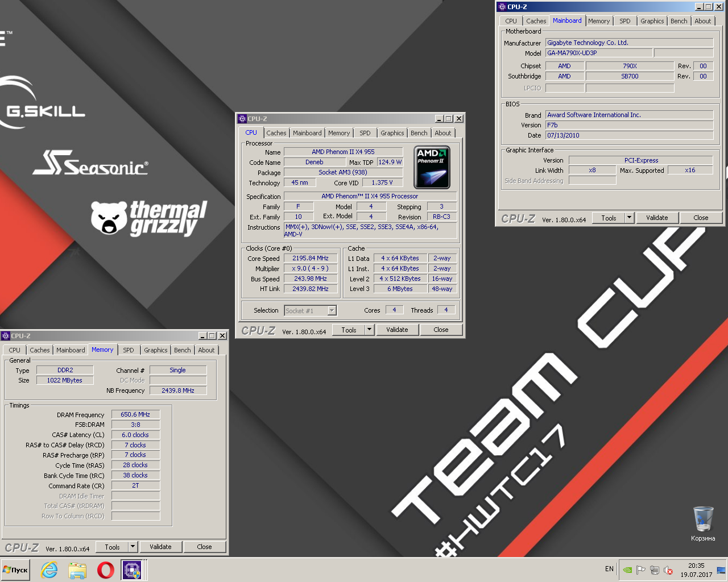Click Validate button in Memory window
728x582 pixels.
(160, 547)
